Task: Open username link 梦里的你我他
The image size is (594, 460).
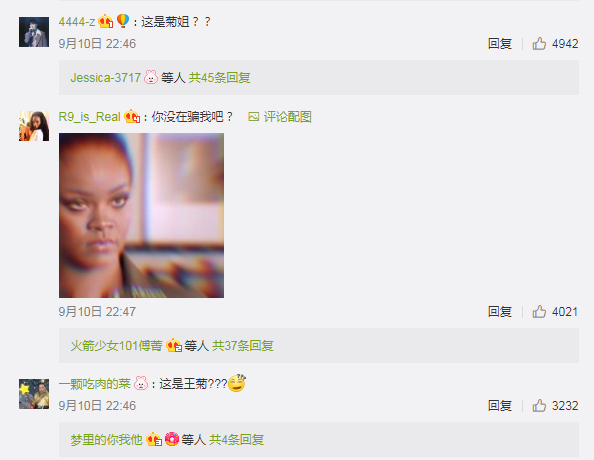Action: [106, 440]
